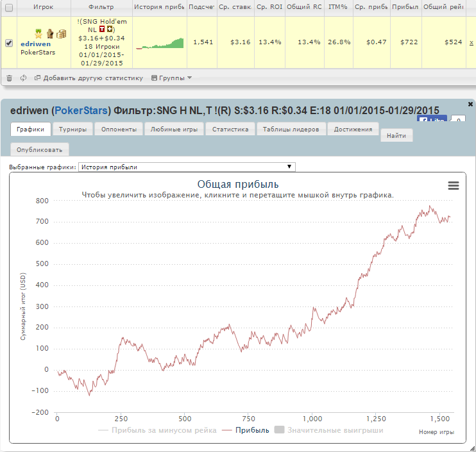Click the green profit history sparkline
This screenshot has height=452, width=476.
tap(160, 43)
